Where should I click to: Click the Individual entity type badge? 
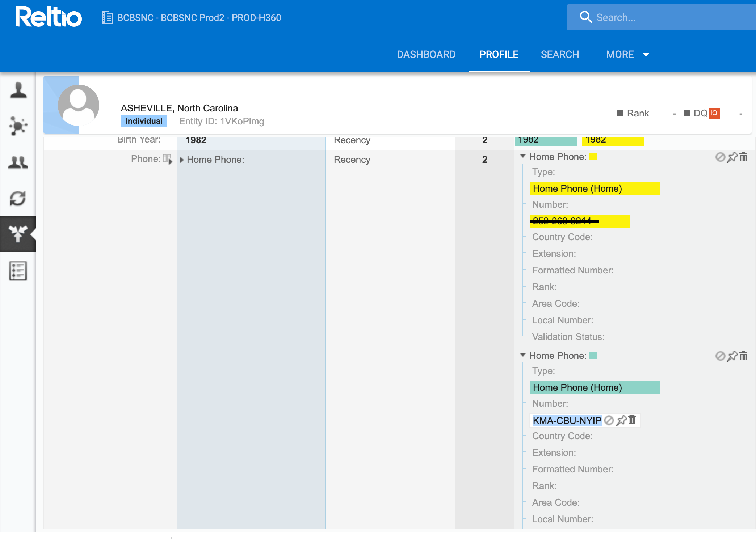(x=144, y=121)
